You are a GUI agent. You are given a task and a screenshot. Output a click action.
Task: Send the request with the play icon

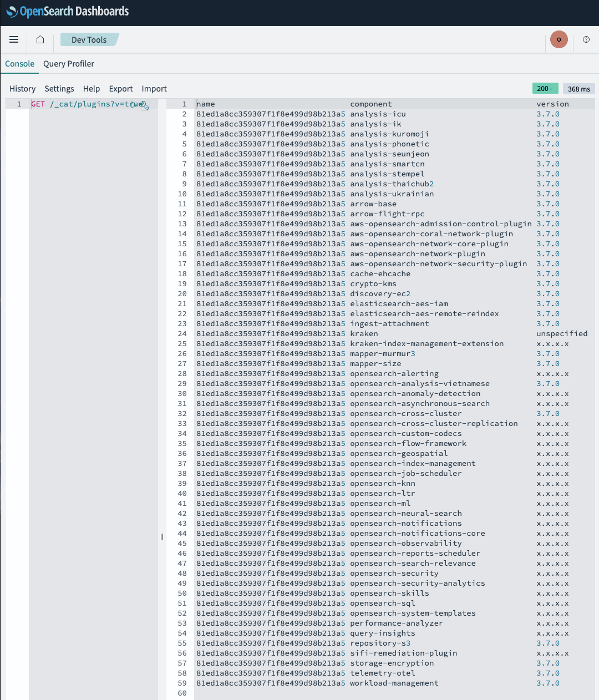134,104
